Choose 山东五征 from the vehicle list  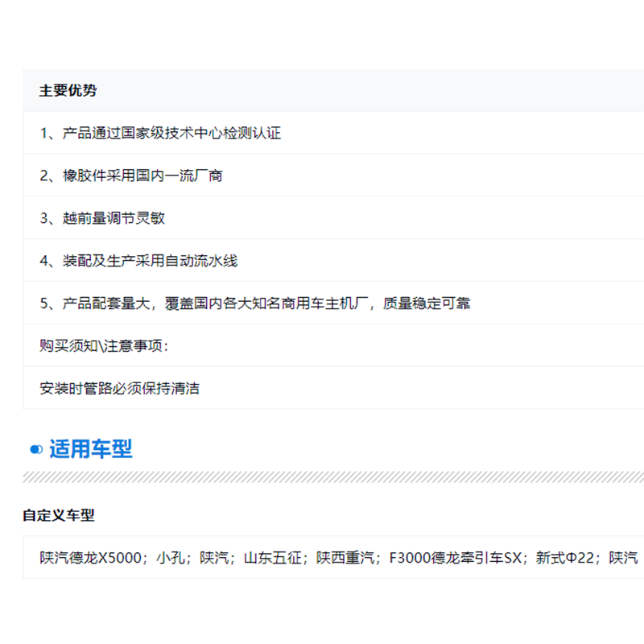click(x=272, y=558)
